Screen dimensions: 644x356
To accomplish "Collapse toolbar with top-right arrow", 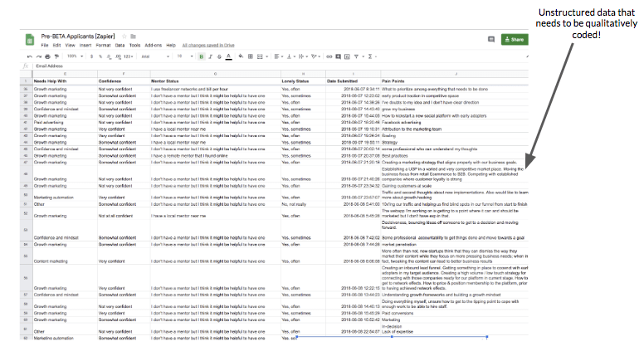I will (x=527, y=56).
